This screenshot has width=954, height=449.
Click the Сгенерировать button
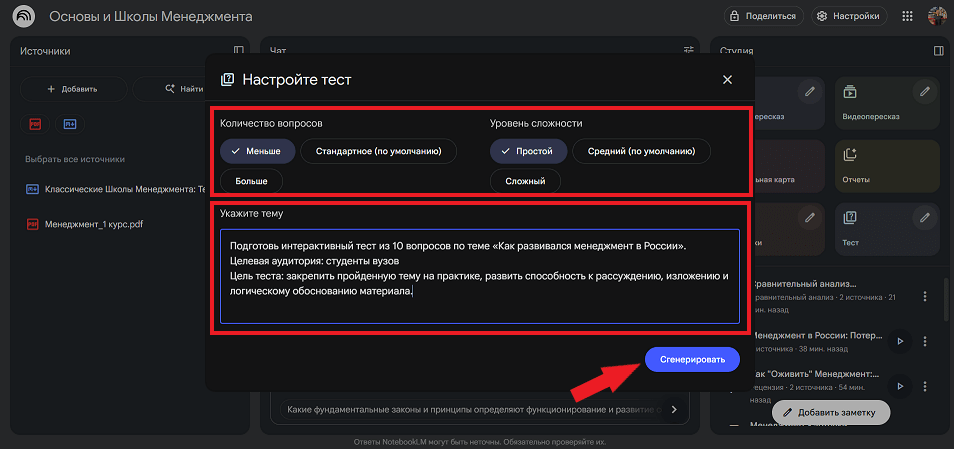692,360
